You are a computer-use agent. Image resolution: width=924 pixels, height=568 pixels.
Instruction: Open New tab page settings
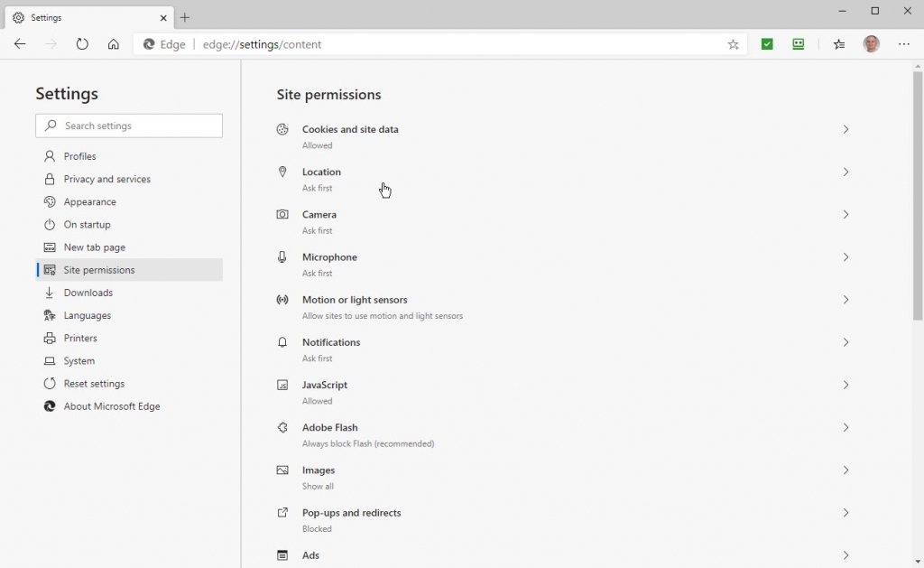click(x=93, y=247)
